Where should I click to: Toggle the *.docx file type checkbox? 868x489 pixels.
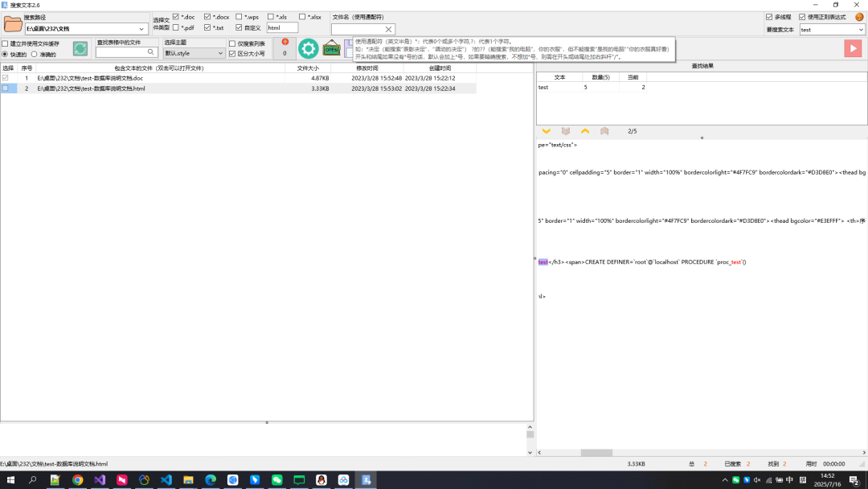coord(207,17)
